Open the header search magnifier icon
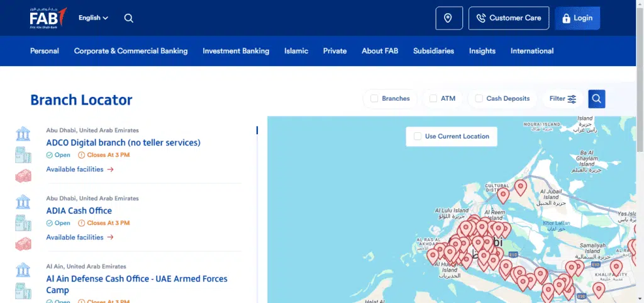The height and width of the screenshot is (303, 644). tap(128, 18)
